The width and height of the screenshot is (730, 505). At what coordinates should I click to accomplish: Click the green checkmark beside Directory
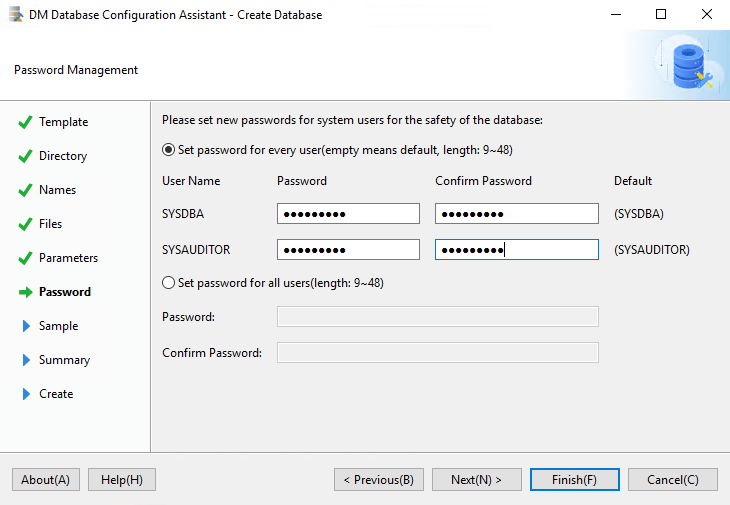tap(25, 156)
